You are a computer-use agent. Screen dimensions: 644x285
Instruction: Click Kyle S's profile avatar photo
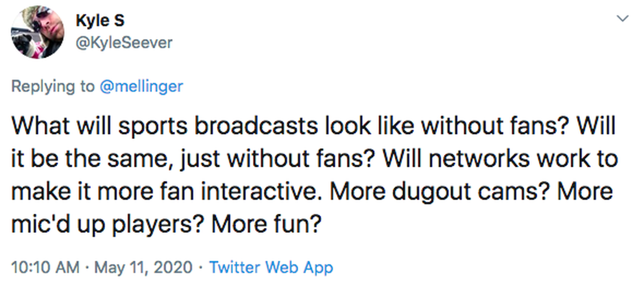pos(38,32)
